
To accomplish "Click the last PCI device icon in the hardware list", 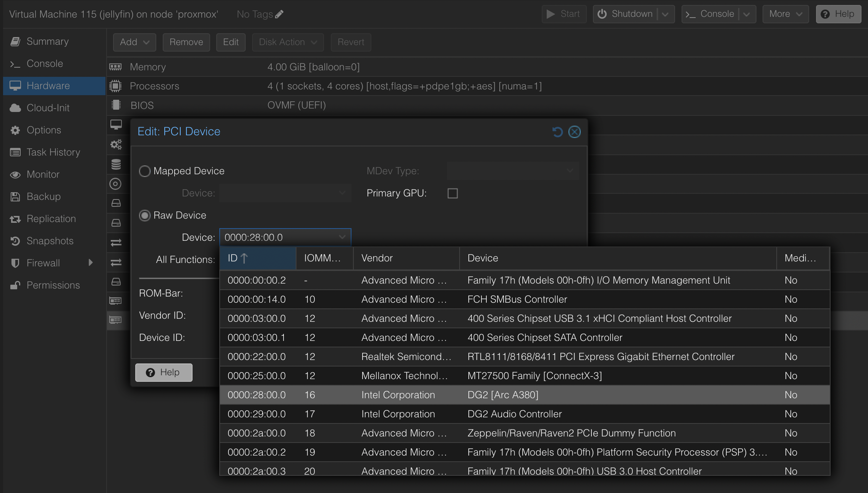I will 115,319.
